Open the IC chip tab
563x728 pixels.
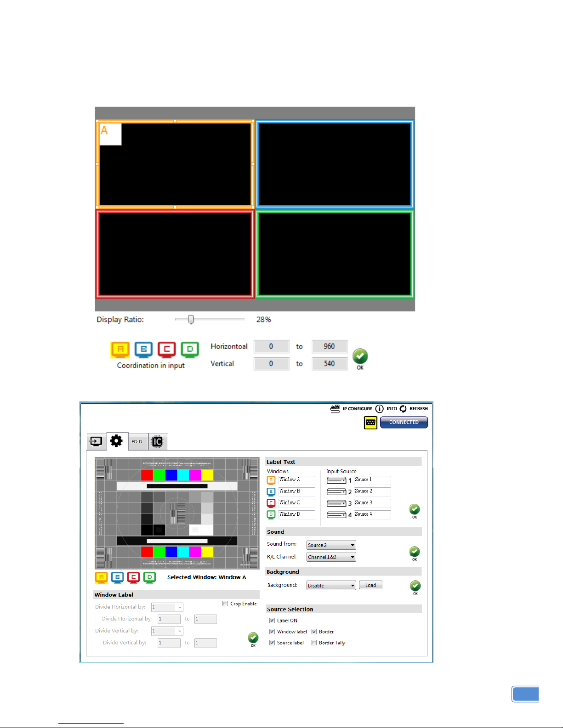157,441
